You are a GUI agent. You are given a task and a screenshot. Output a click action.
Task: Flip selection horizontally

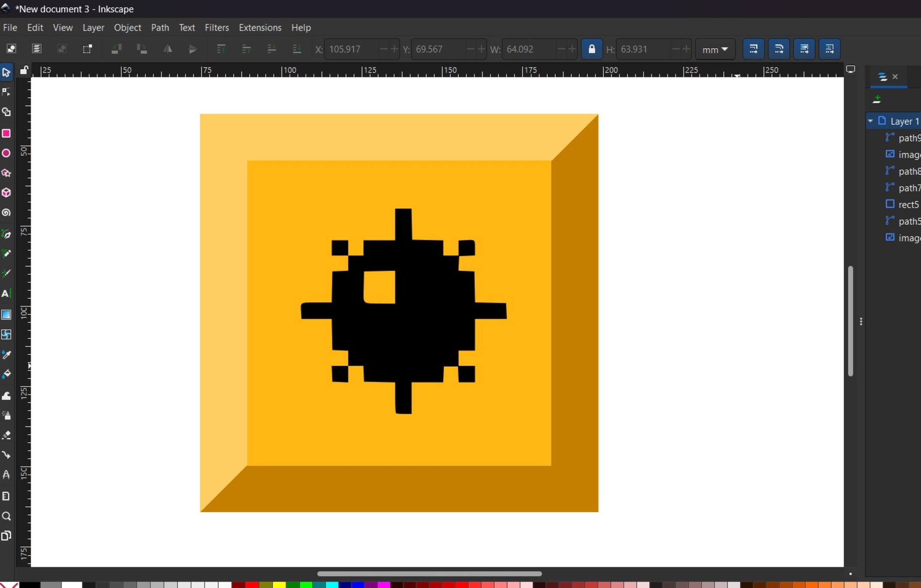coord(167,49)
